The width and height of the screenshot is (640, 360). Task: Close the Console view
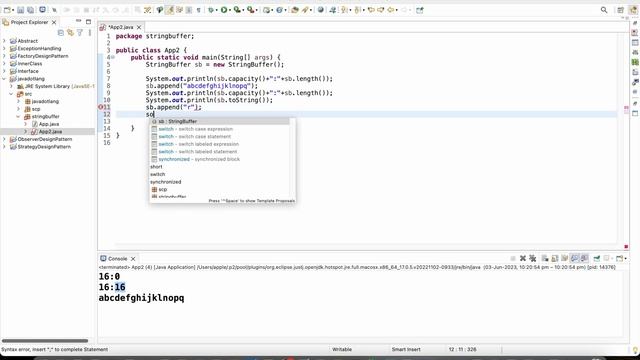click(x=133, y=258)
